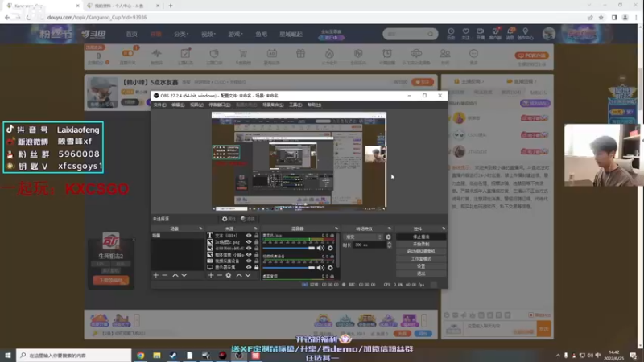Select the scene entry in scenes list
This screenshot has height=362, width=644.
178,236
